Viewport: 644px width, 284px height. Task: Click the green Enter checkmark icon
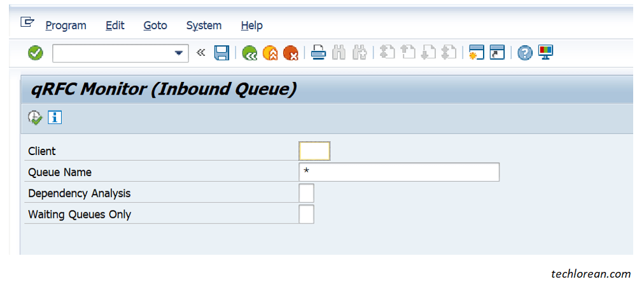click(x=36, y=53)
